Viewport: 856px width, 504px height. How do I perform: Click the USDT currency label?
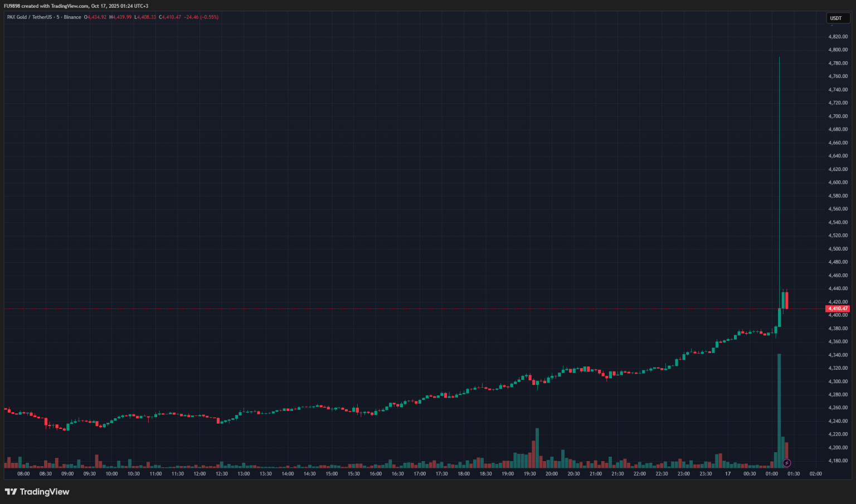(x=836, y=18)
